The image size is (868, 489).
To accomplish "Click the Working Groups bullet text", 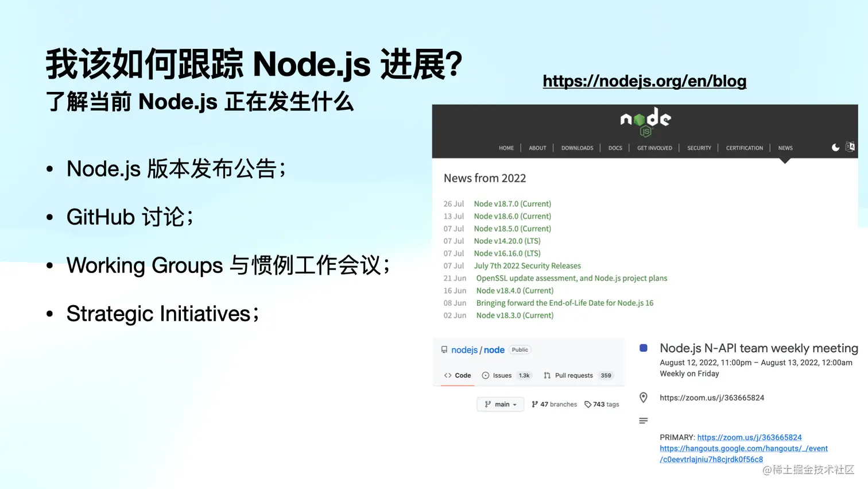I will click(x=228, y=265).
